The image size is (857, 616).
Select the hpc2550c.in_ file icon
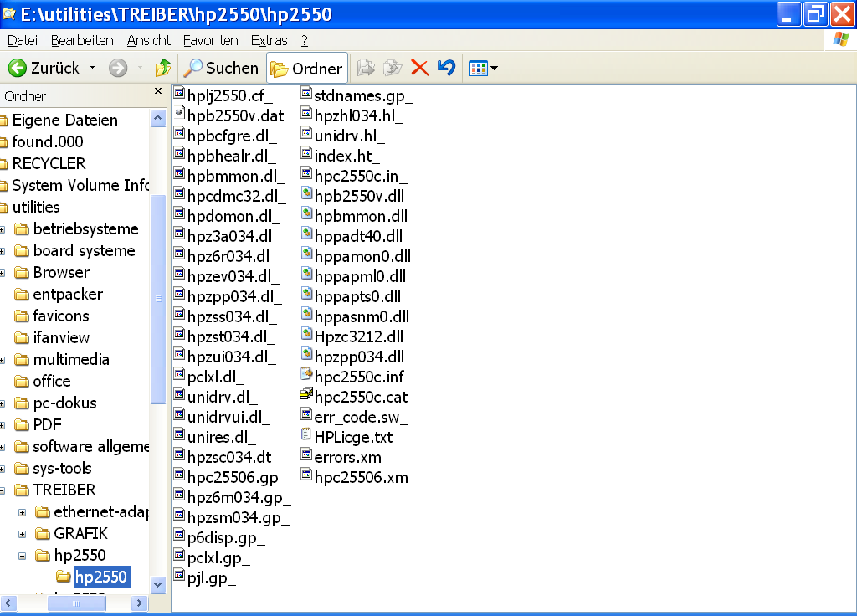(x=306, y=174)
